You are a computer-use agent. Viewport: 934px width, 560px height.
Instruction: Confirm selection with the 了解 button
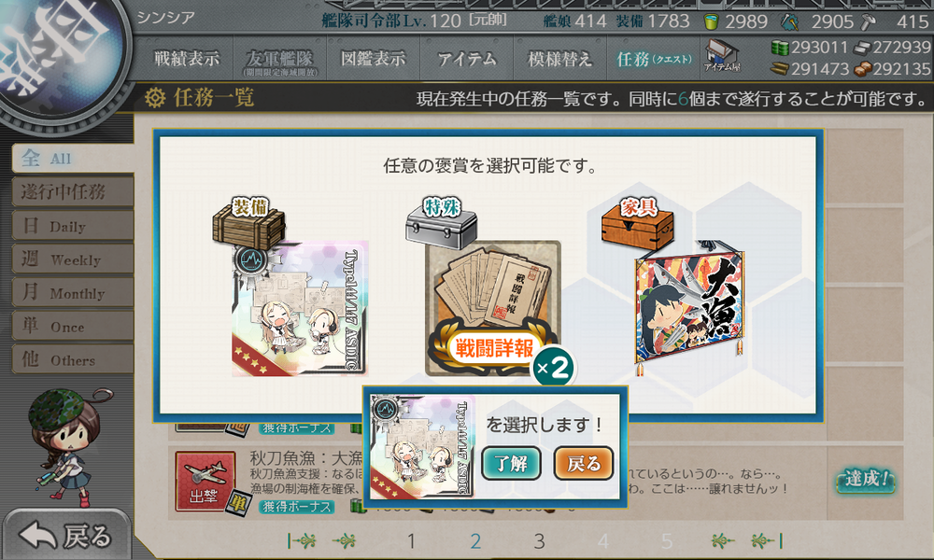pos(511,463)
